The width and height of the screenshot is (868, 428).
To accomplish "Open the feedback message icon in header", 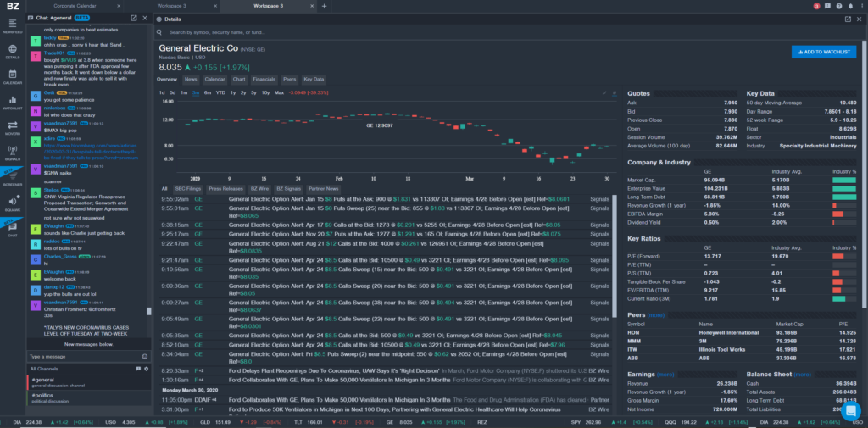I will tap(827, 6).
